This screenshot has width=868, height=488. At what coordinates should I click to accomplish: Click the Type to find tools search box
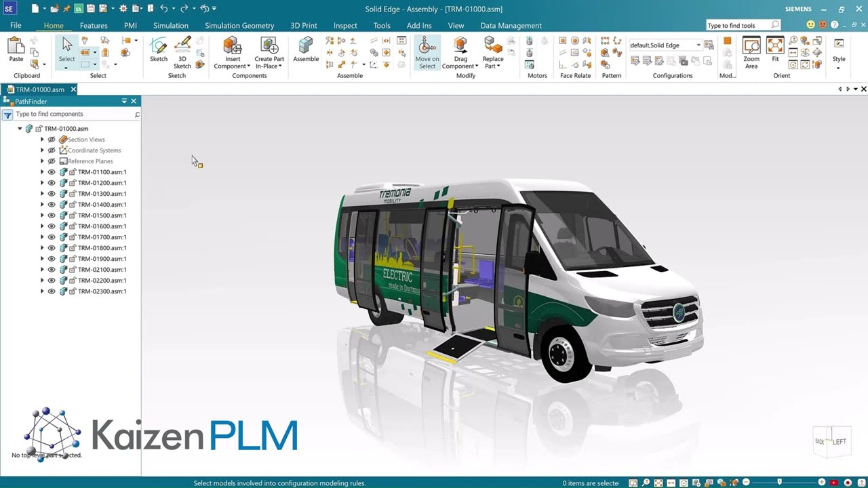(743, 25)
